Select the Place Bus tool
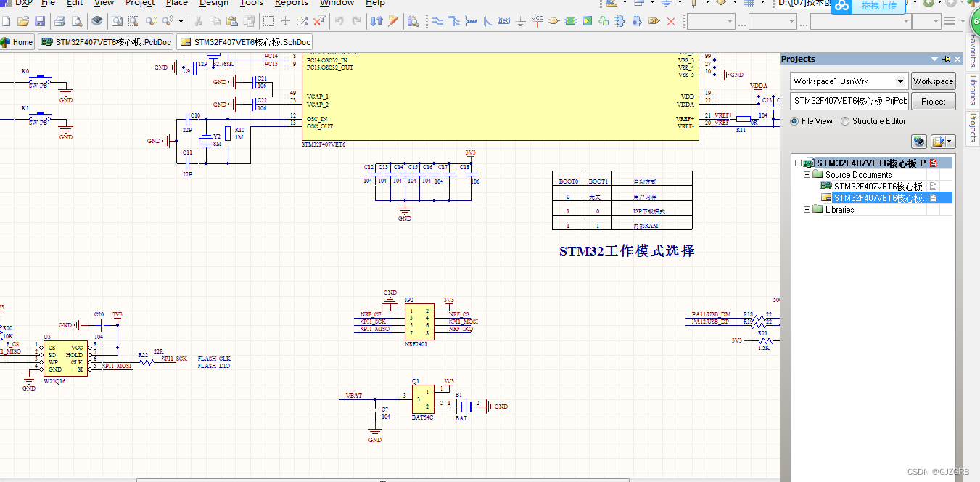Viewport: 980px width, 482px height. 453,20
